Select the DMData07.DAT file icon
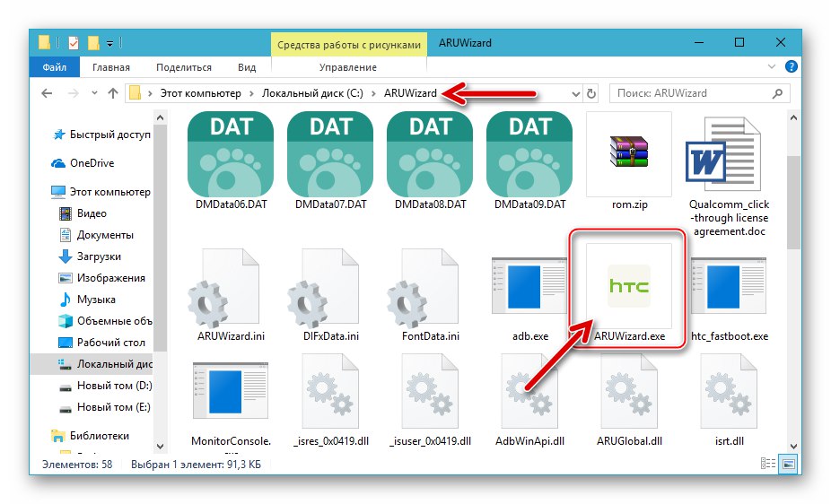 (330, 153)
